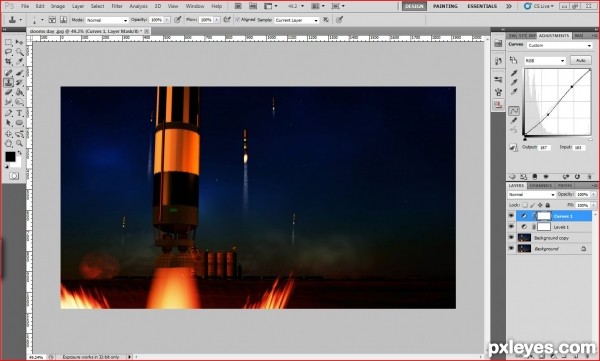Hide the Background copy layer
The width and height of the screenshot is (600, 361).
511,237
